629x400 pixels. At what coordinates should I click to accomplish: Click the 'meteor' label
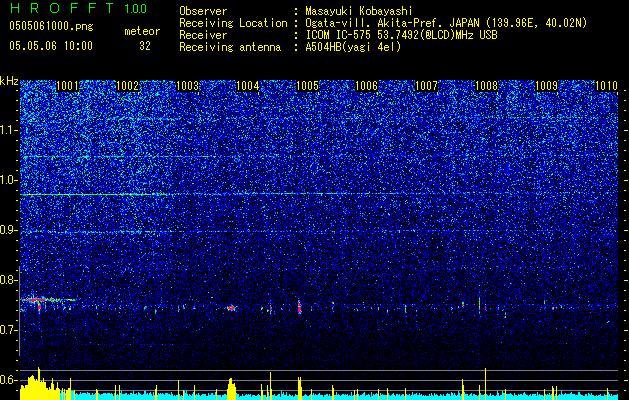coord(142,31)
